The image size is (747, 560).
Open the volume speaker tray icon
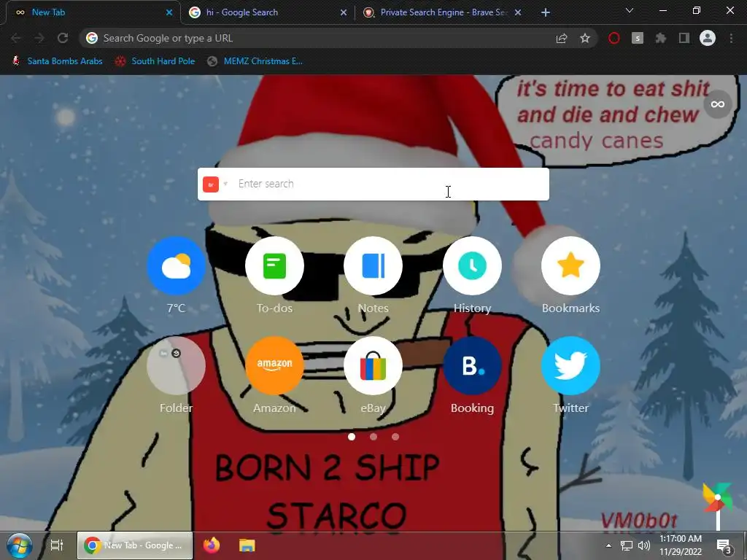pos(644,545)
